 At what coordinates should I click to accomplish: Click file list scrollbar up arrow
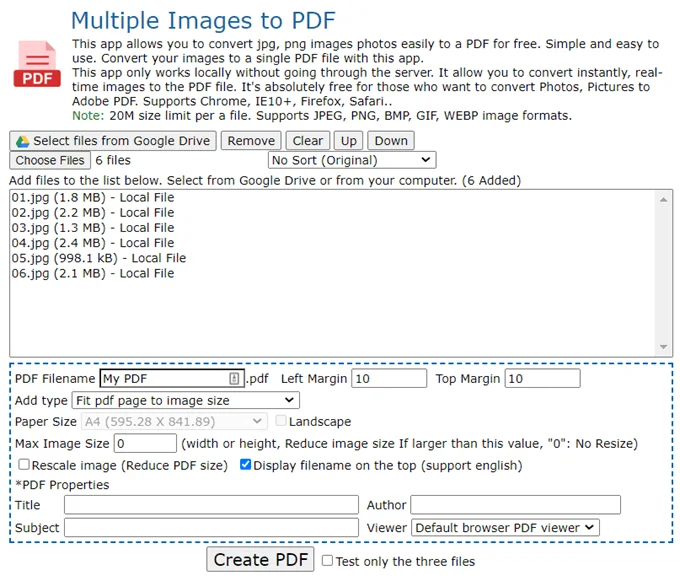click(x=663, y=199)
